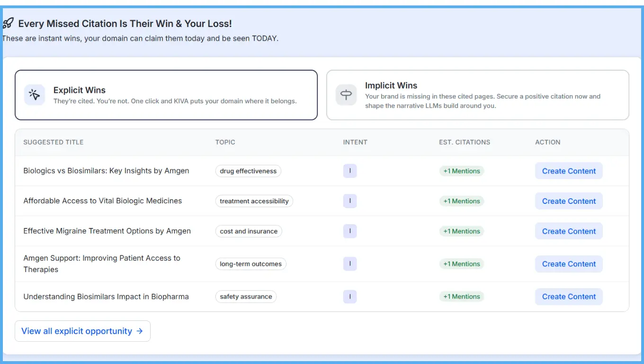Open the 'View all explicit opportunity' link
The image size is (644, 364).
pos(82,331)
